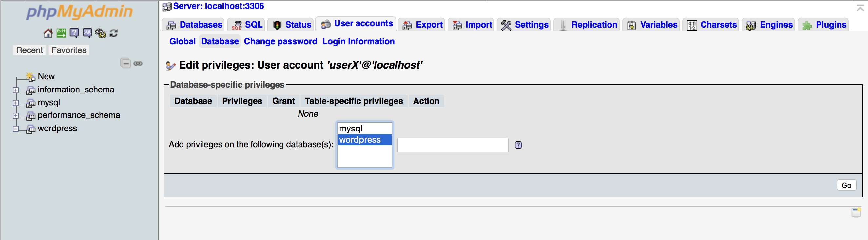Viewport: 868px width, 240px height.
Task: Expand the mysql database tree node
Action: (x=15, y=103)
